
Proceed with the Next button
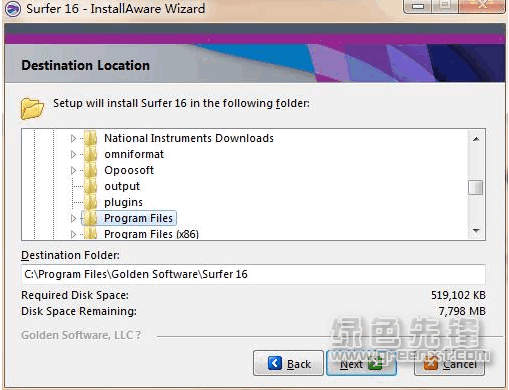coord(361,363)
